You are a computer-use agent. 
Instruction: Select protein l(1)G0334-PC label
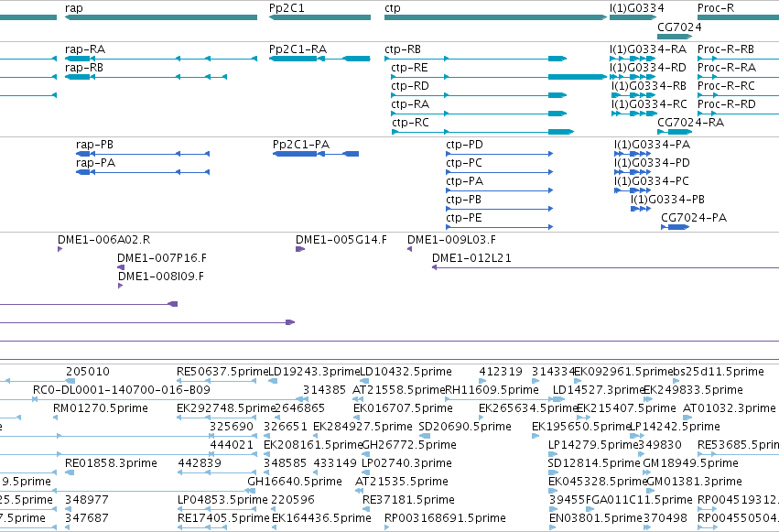(652, 181)
